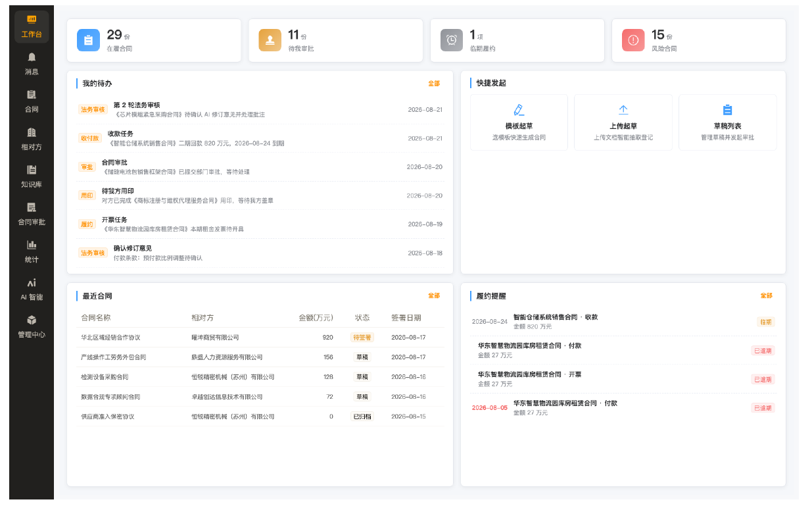Open 产线操作工劳务外包合同 contract row
The height and width of the screenshot is (510, 812).
[x=260, y=357]
